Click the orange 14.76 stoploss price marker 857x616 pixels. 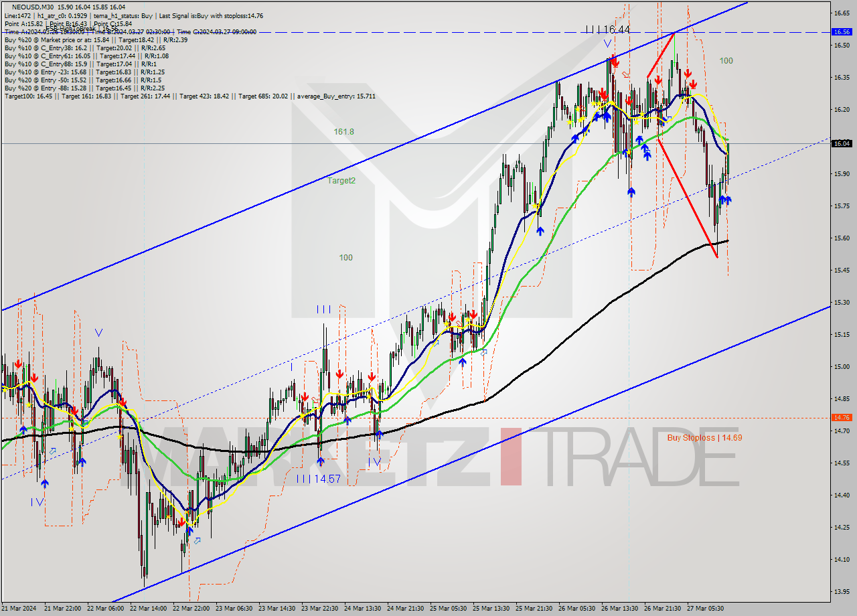coord(842,417)
